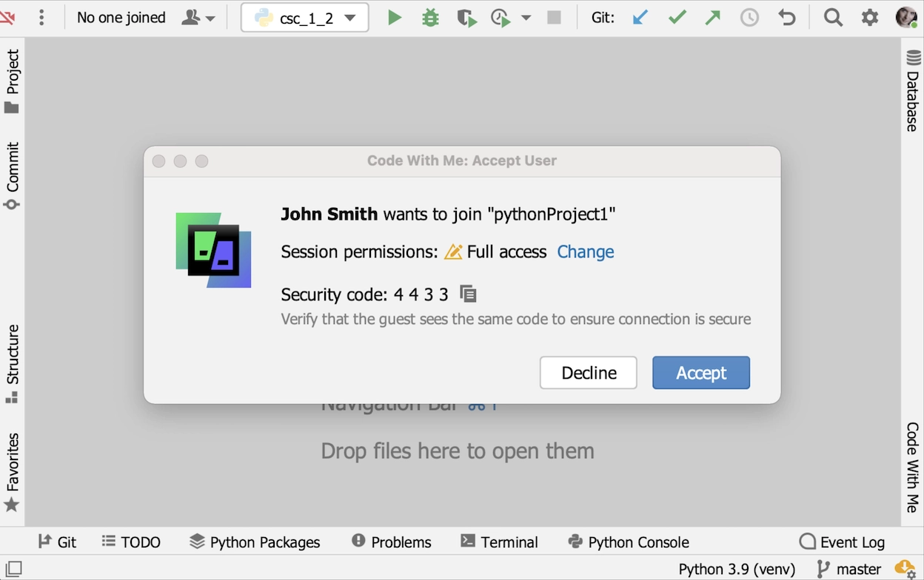Click the red icon left of the three-dots menu
Viewport: 924px width, 580px height.
[7, 18]
